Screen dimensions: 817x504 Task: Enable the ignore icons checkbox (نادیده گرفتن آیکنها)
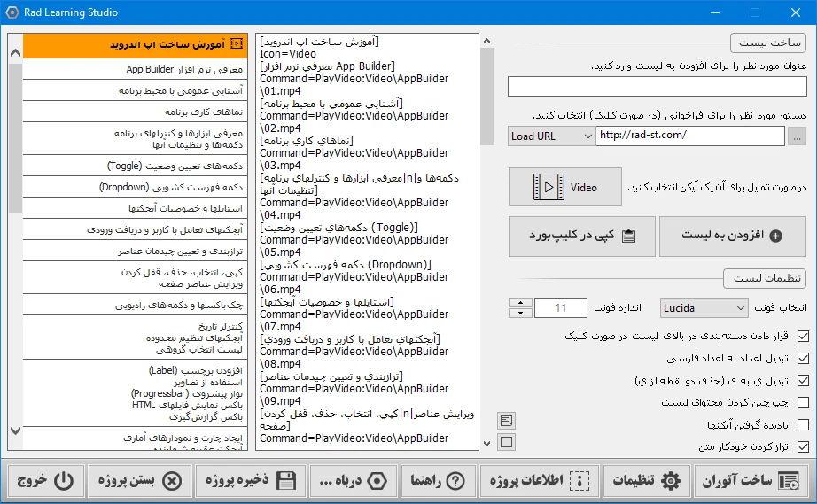pos(803,425)
